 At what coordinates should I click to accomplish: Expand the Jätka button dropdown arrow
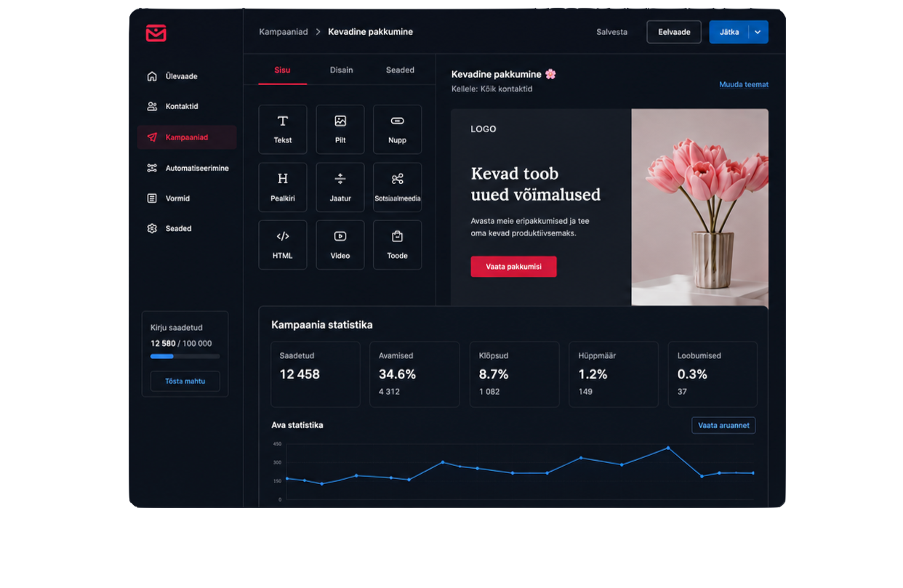click(758, 32)
